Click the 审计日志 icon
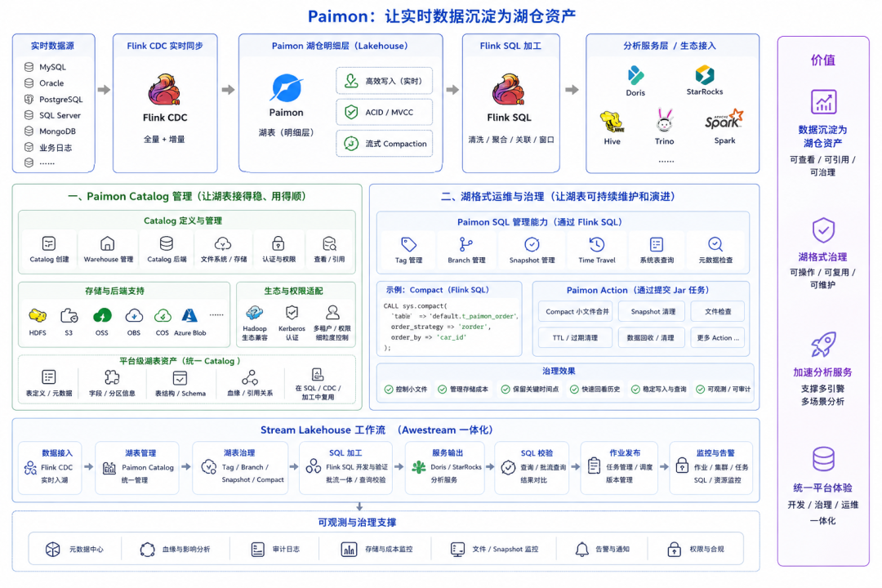 (257, 549)
